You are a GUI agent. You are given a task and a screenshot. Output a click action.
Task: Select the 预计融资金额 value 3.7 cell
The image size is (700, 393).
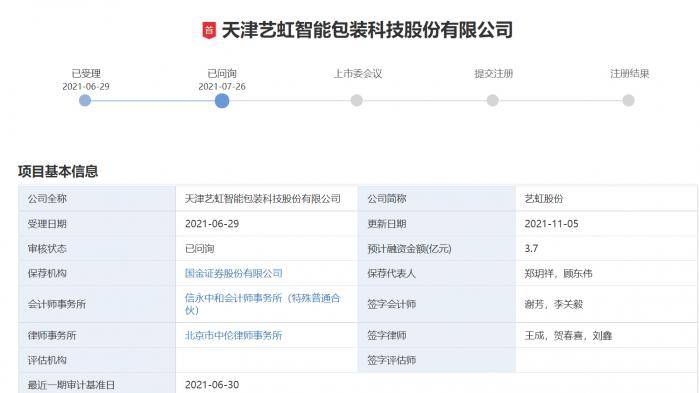click(606, 249)
